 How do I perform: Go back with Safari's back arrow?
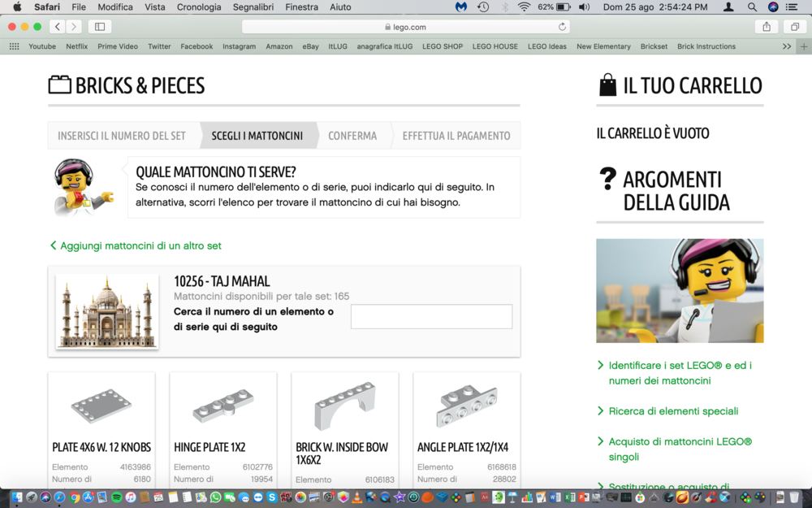[57, 27]
